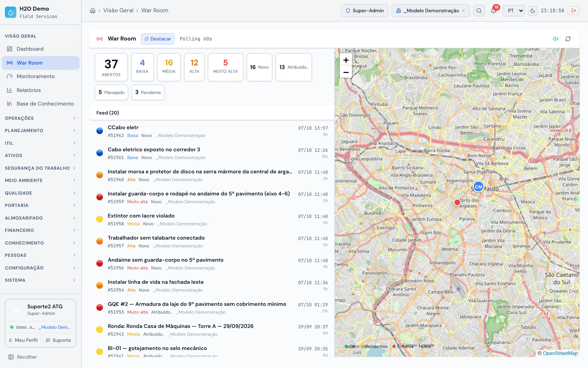Collapse sidebar with Recolher
This screenshot has height=368, width=588.
(23, 357)
